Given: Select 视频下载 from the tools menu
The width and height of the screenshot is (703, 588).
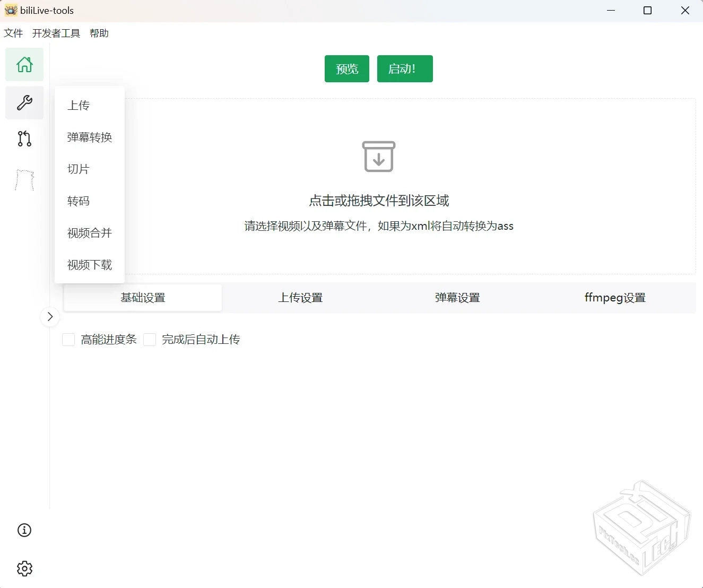Looking at the screenshot, I should [x=89, y=265].
